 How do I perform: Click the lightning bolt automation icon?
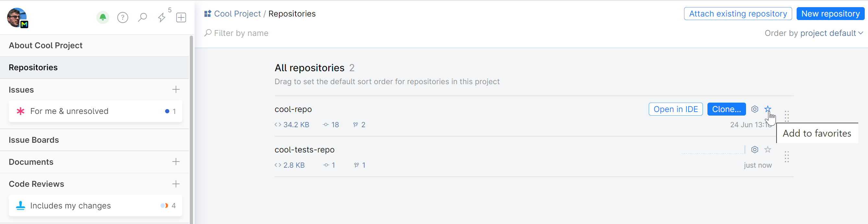click(162, 17)
